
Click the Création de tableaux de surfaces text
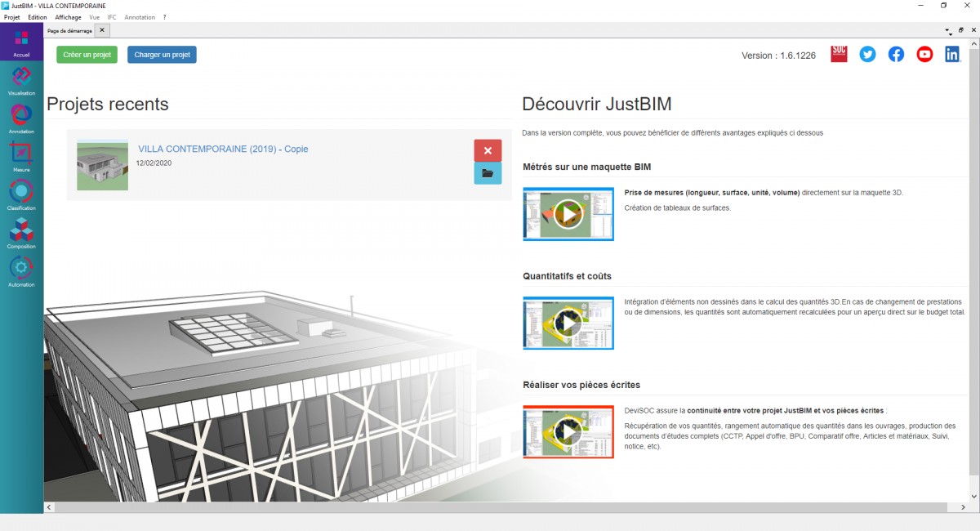coord(678,207)
